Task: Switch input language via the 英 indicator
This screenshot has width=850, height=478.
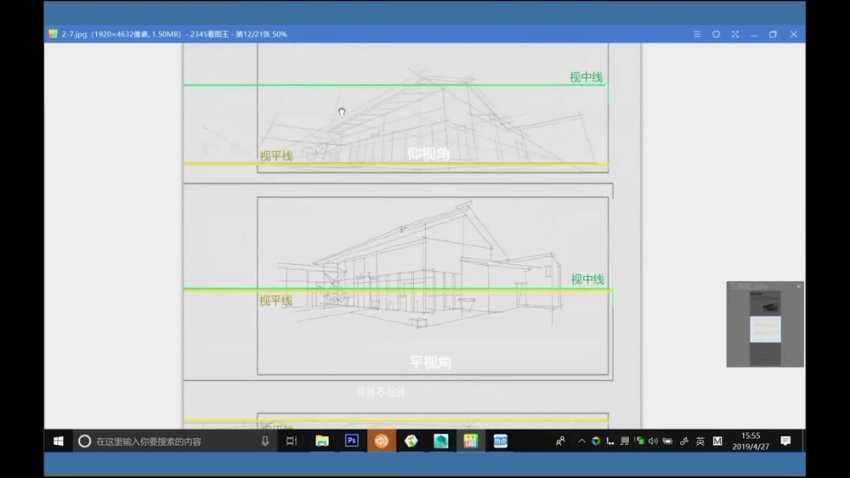Action: (700, 441)
